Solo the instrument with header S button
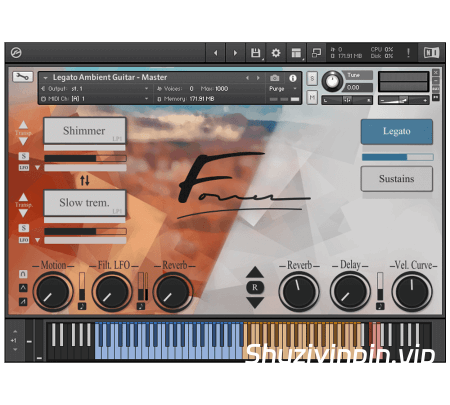 (312, 79)
